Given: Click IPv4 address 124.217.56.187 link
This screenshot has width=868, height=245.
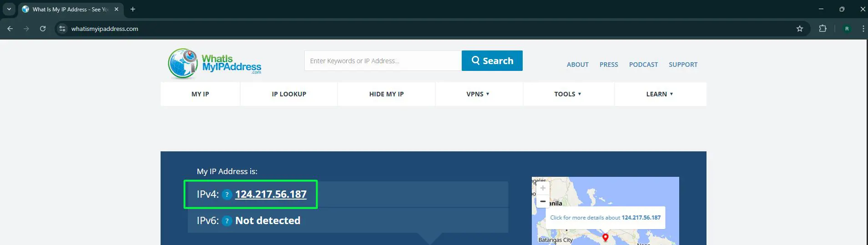Looking at the screenshot, I should pos(271,195).
